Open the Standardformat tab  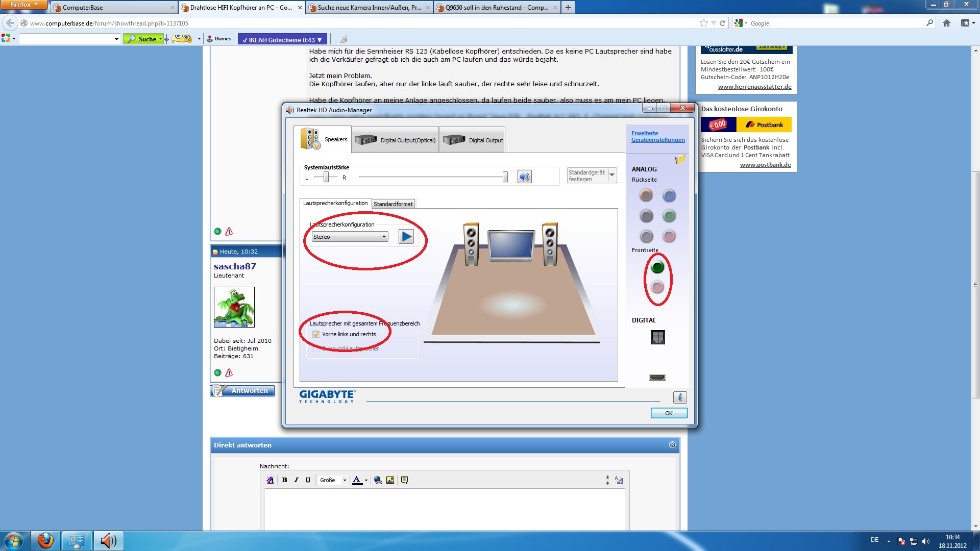[x=393, y=204]
